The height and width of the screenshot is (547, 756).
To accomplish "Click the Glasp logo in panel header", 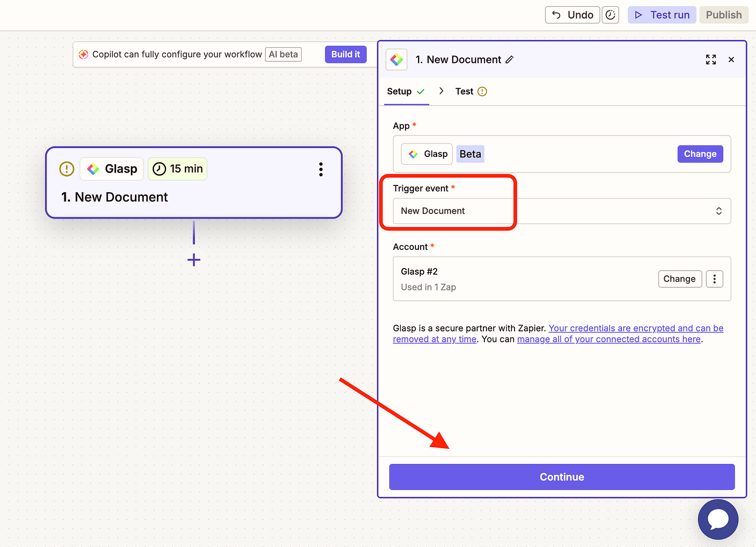I will click(x=397, y=60).
